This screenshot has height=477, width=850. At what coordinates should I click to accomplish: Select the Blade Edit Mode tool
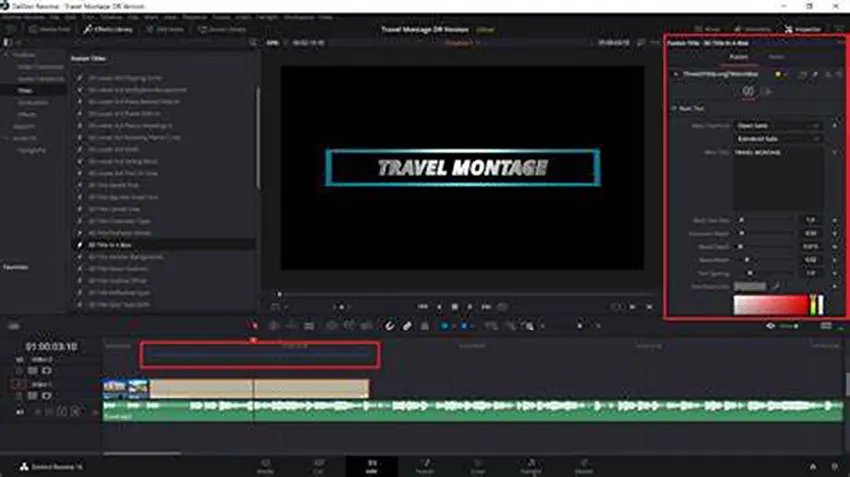click(x=309, y=326)
